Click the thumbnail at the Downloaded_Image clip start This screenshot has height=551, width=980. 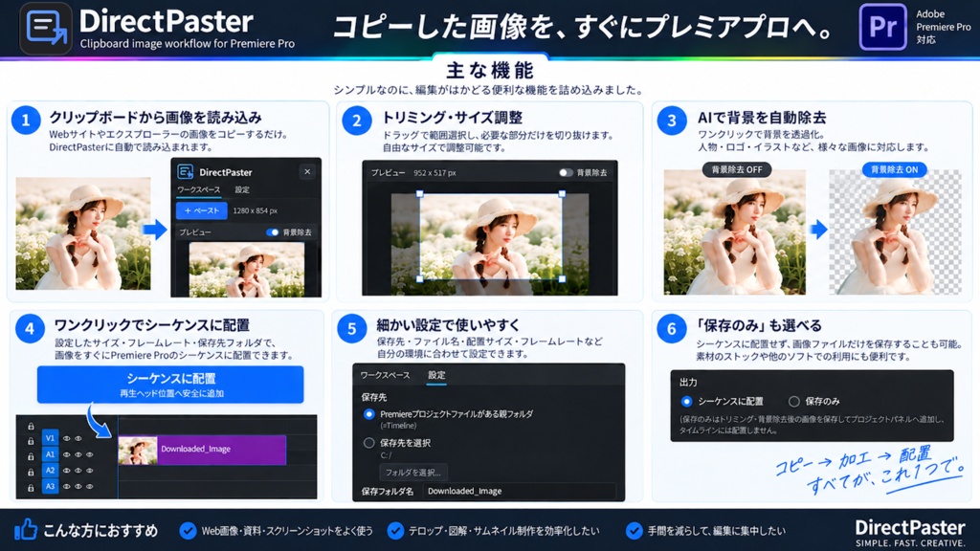[138, 450]
